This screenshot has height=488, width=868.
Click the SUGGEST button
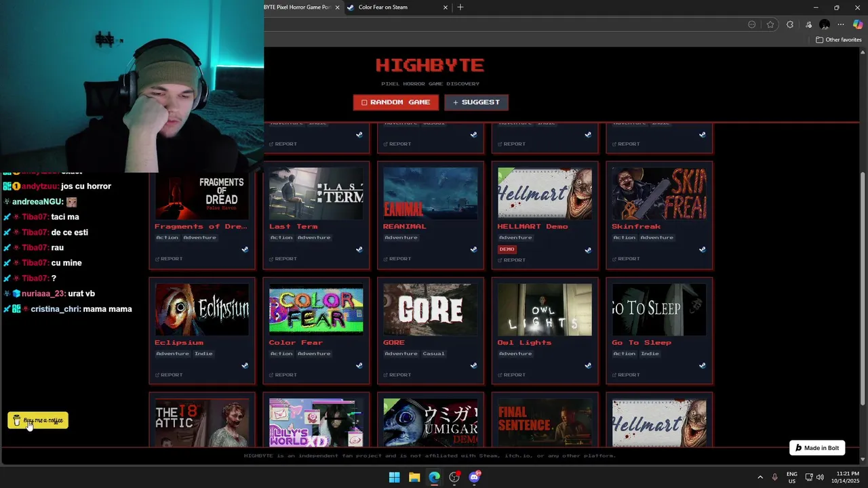(476, 102)
